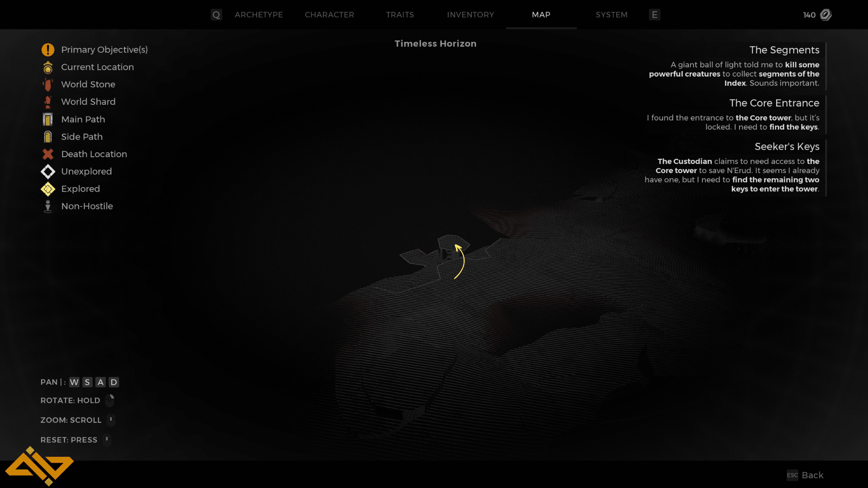Select the Map tab
The image size is (868, 488).
[541, 14]
